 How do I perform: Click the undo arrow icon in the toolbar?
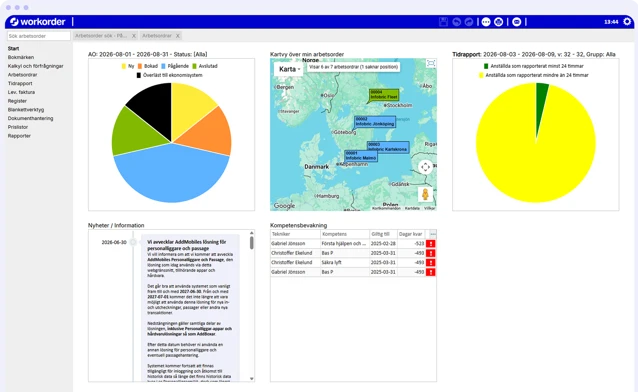click(457, 22)
